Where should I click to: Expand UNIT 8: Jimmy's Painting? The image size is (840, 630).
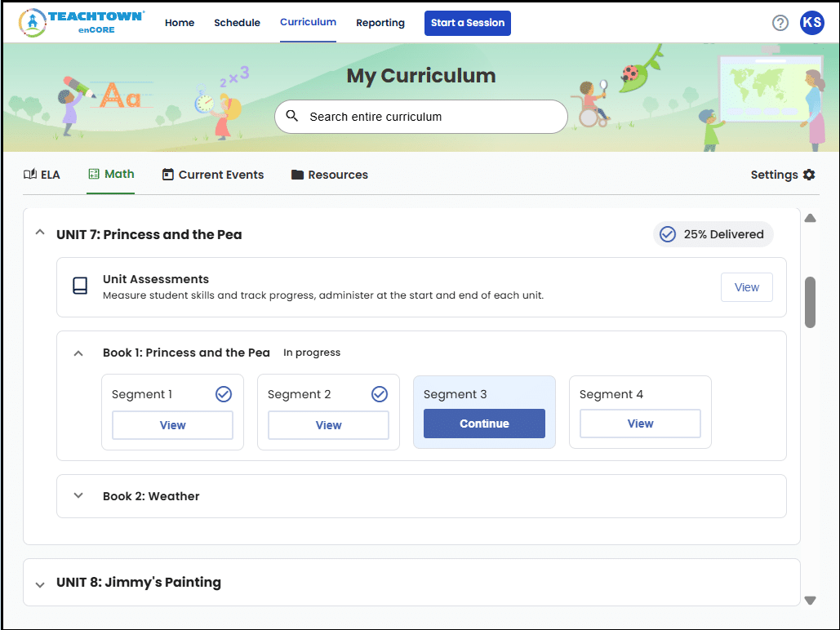click(x=39, y=583)
